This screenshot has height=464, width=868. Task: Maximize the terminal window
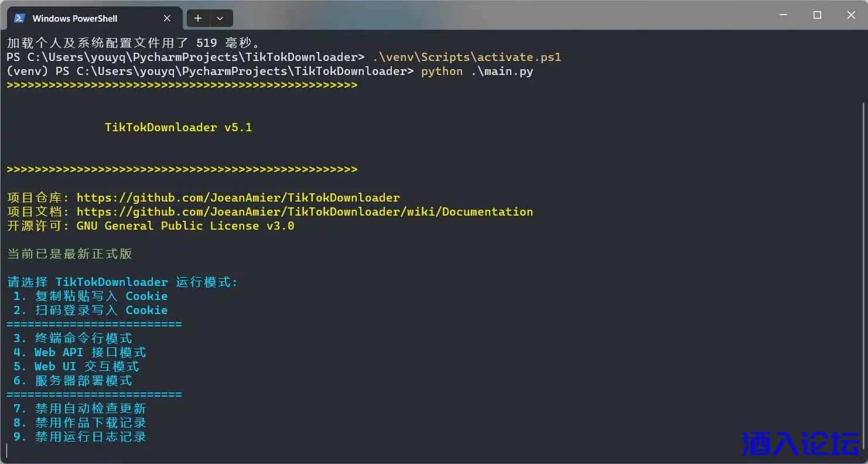817,15
